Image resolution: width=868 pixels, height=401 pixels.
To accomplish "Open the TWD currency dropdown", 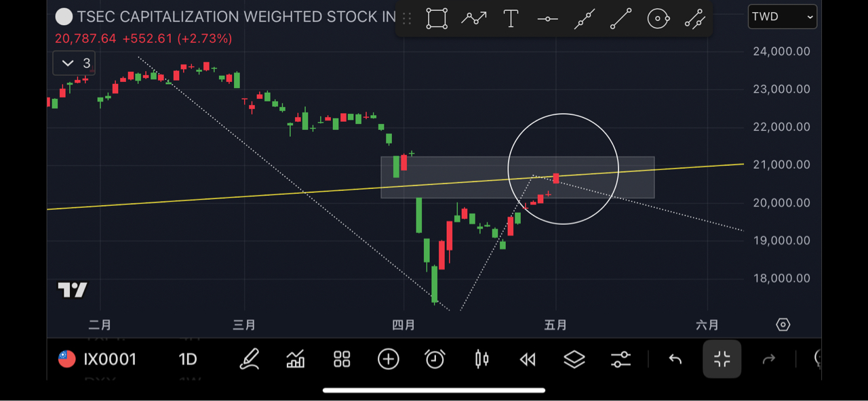I will 782,16.
